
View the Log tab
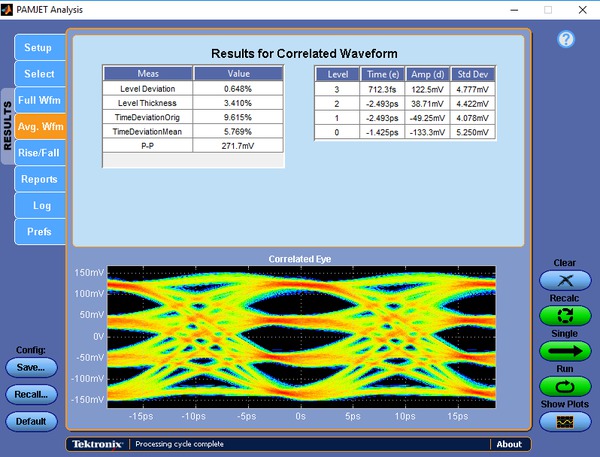coord(40,205)
